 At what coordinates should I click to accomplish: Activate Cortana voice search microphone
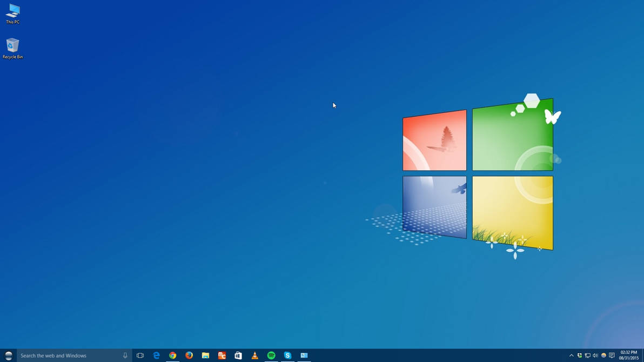[x=125, y=356]
